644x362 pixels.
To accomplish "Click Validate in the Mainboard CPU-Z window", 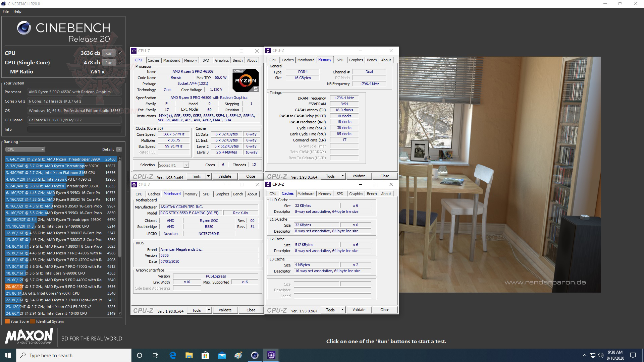I will click(x=225, y=310).
